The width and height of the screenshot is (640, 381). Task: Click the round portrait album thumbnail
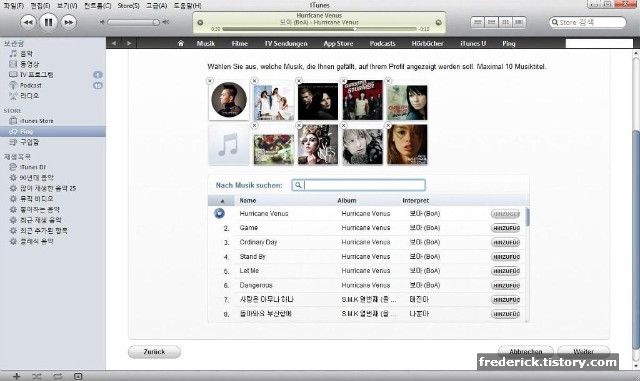[x=229, y=100]
